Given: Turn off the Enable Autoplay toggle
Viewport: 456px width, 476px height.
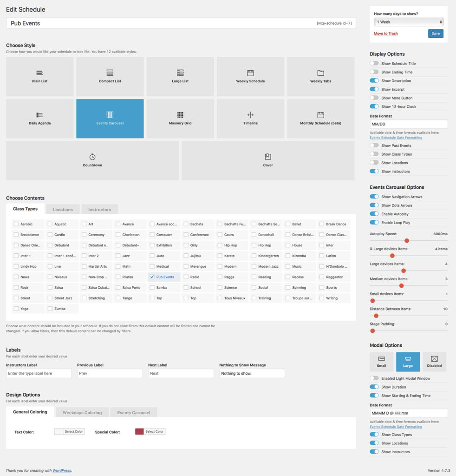Looking at the screenshot, I should [x=374, y=214].
